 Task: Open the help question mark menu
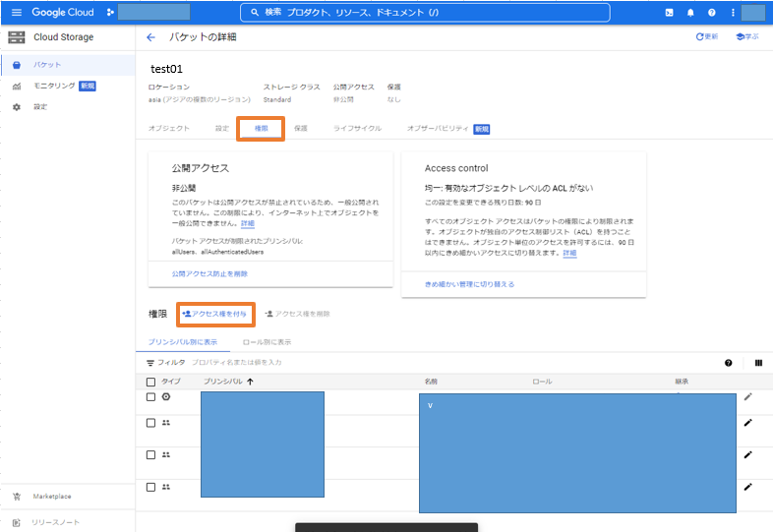click(x=711, y=13)
